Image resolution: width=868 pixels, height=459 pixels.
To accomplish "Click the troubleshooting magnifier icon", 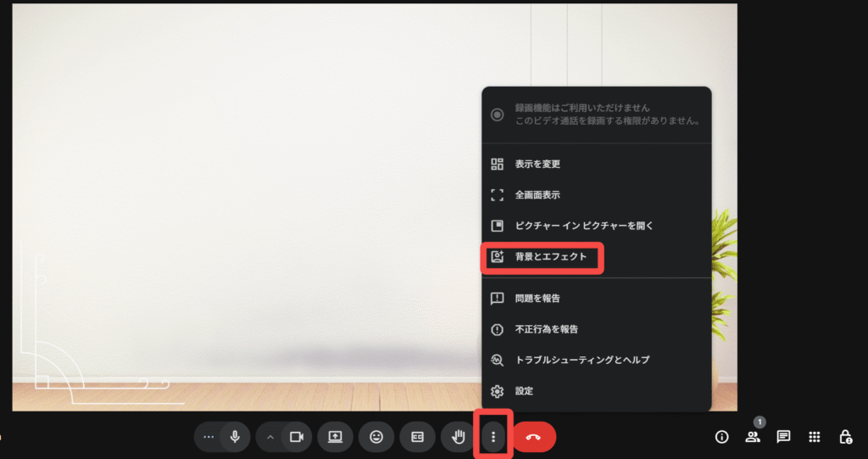I will 497,361.
